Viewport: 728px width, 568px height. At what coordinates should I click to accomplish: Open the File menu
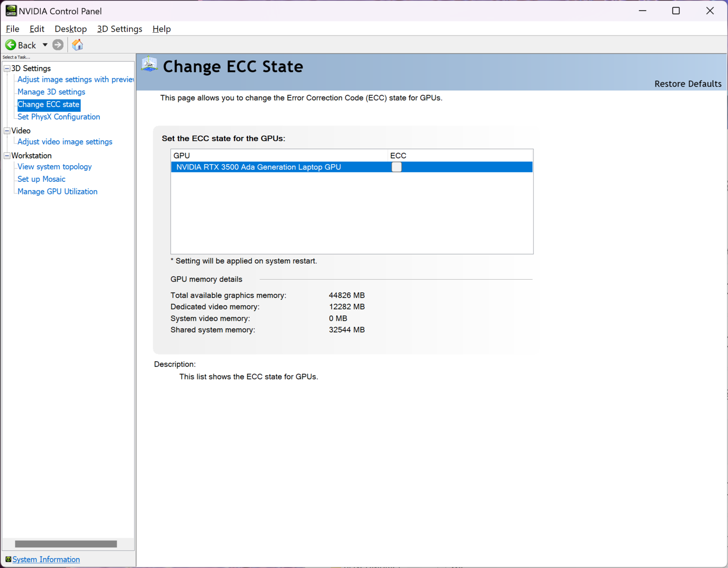13,29
